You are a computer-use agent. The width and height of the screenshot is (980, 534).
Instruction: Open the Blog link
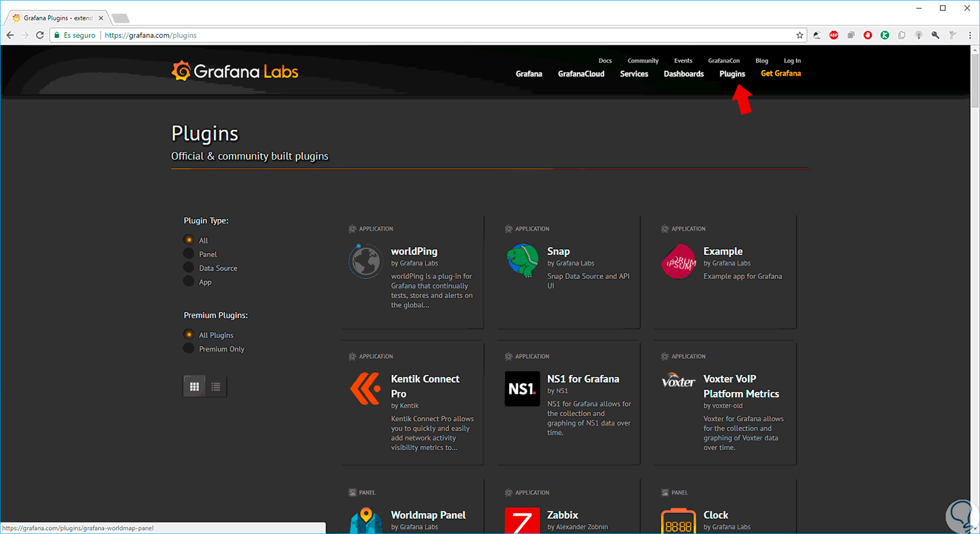[x=762, y=61]
